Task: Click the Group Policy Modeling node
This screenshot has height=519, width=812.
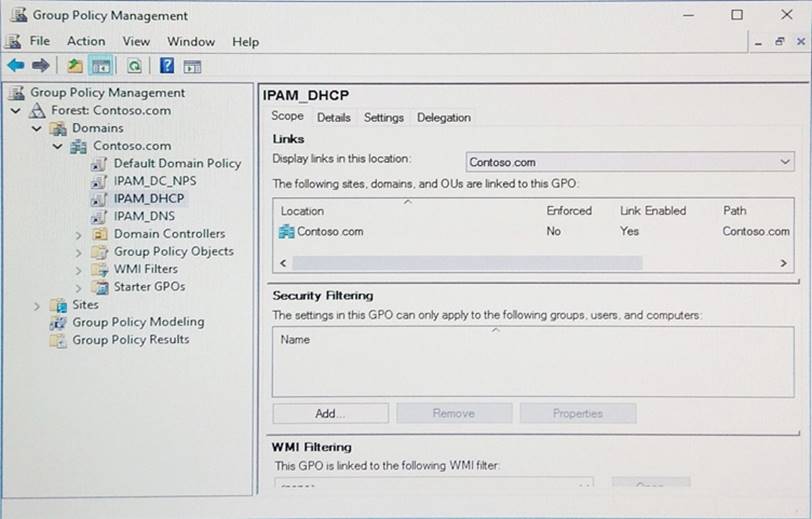Action: click(x=137, y=322)
